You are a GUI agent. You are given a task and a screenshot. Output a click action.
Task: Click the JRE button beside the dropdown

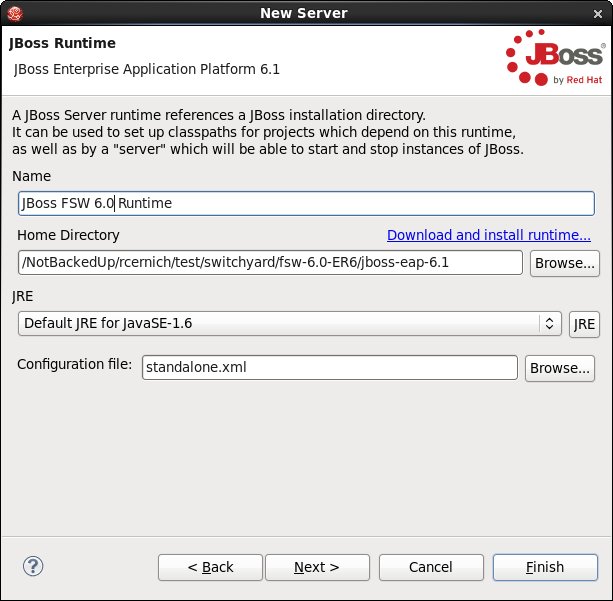[584, 324]
